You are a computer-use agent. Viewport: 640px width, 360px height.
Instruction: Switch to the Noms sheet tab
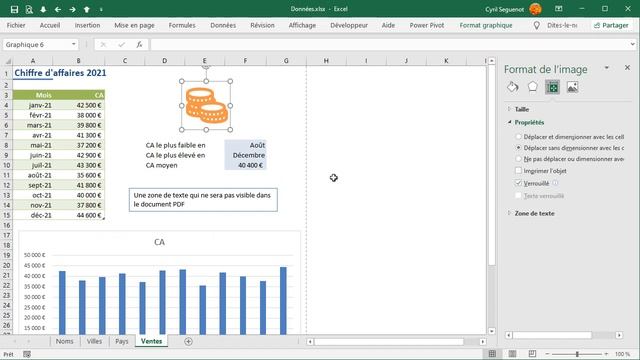[64, 341]
